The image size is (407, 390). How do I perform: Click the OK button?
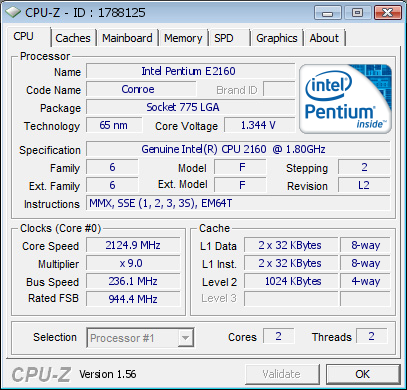point(363,374)
